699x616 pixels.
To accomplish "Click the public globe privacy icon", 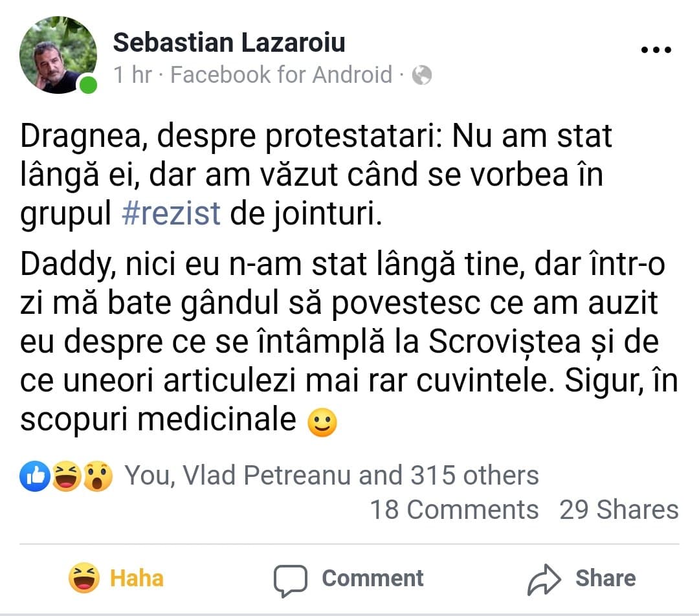I will point(422,75).
